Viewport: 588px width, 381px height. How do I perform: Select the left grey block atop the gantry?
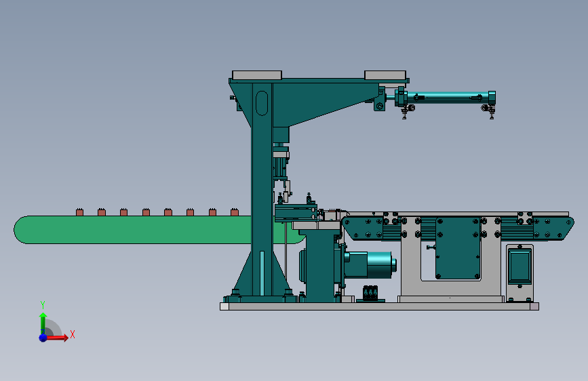pyautogui.click(x=257, y=75)
